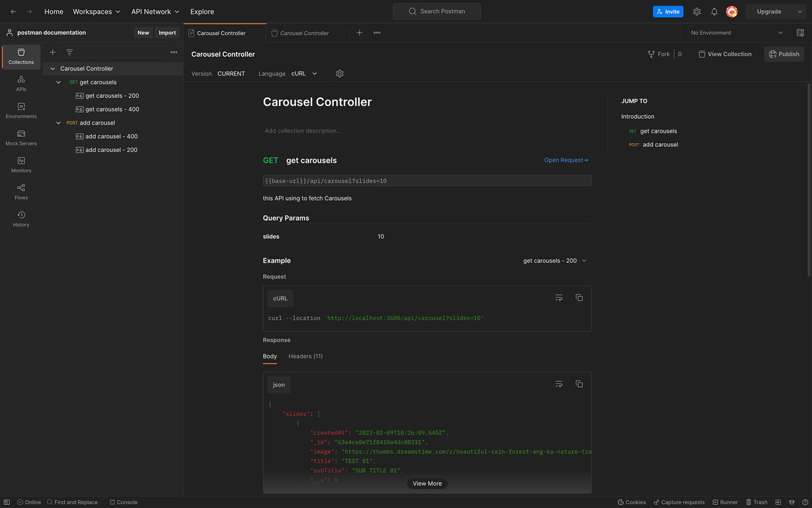Open the API Network dropdown
Screen dimensions: 812x508
click(x=155, y=11)
